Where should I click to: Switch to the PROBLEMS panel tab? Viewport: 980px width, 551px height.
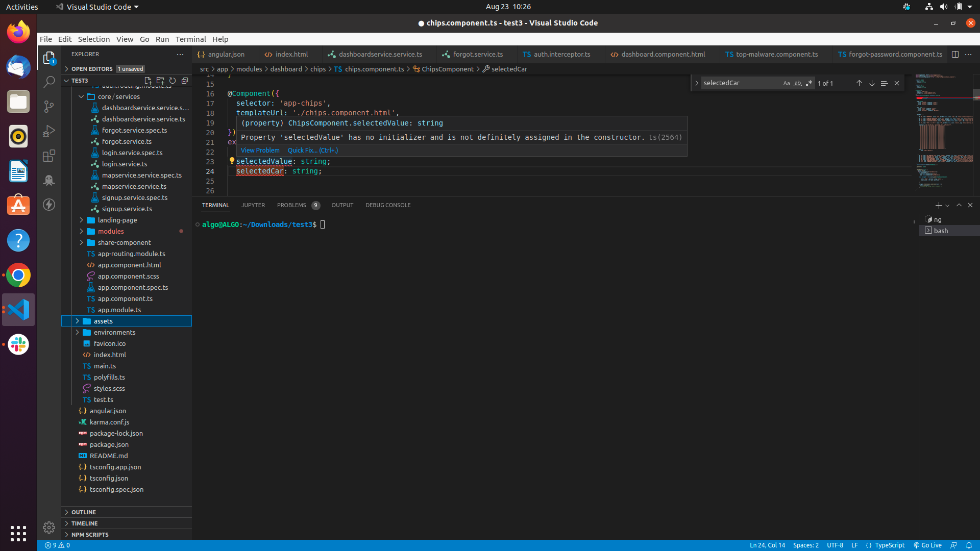coord(291,205)
